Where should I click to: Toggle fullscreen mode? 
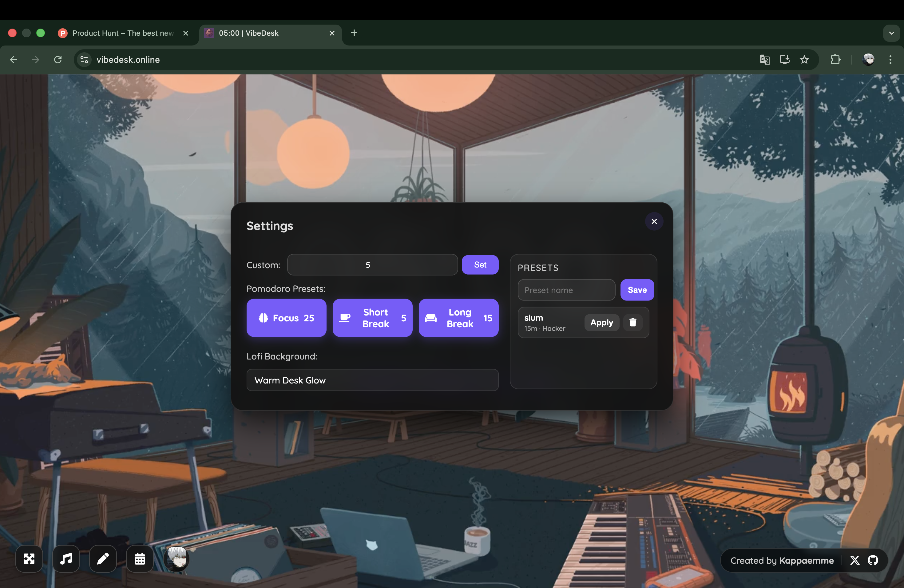29,558
